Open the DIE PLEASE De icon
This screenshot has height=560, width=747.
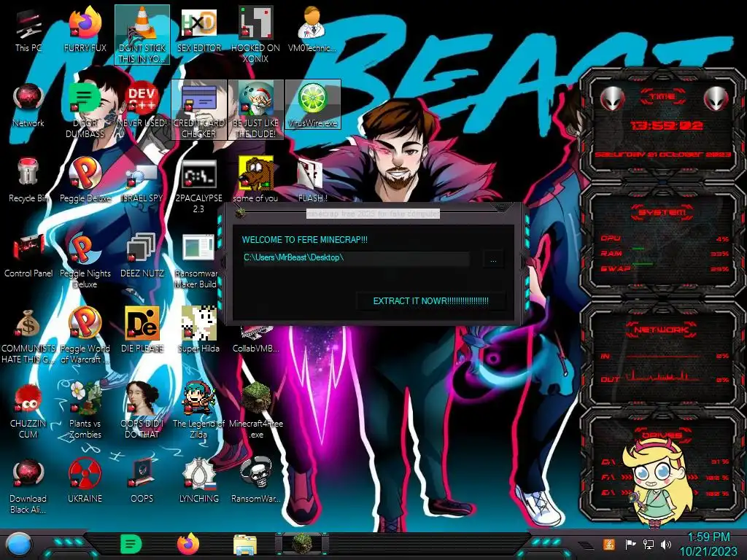tap(142, 330)
